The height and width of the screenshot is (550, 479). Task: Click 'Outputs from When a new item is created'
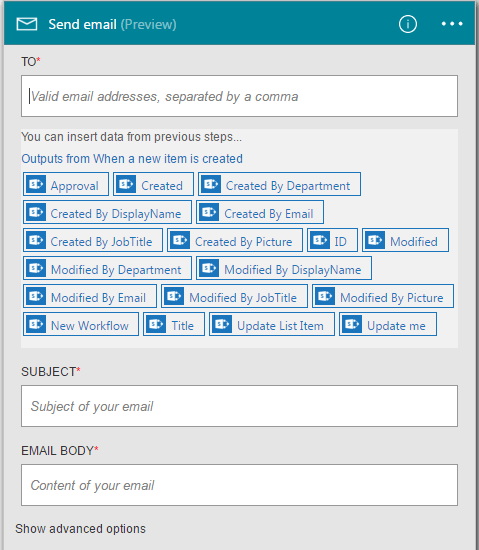[x=132, y=159]
